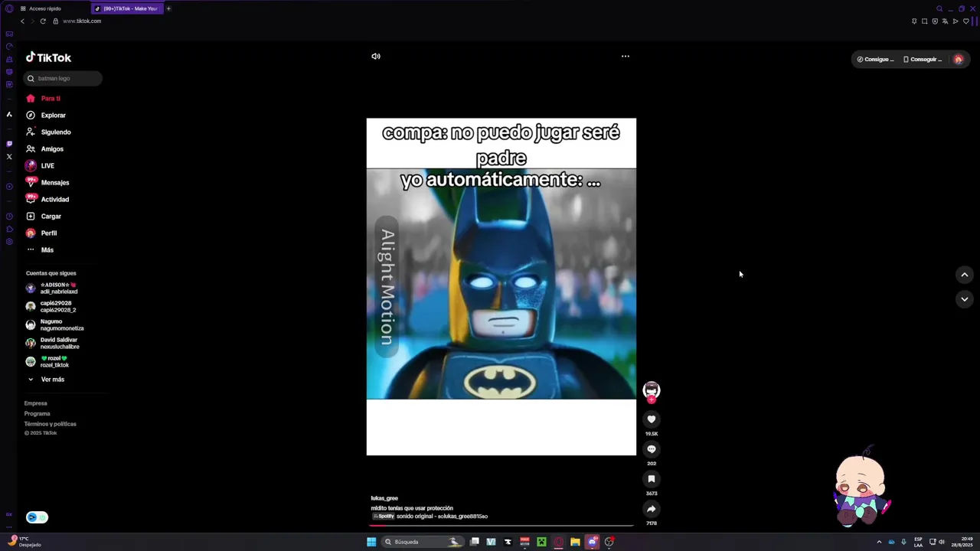
Task: Select the TikTok browser tab
Action: pyautogui.click(x=126, y=8)
